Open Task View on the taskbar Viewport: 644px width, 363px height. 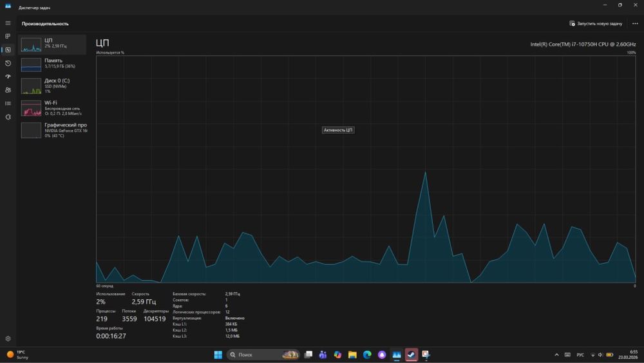point(308,355)
